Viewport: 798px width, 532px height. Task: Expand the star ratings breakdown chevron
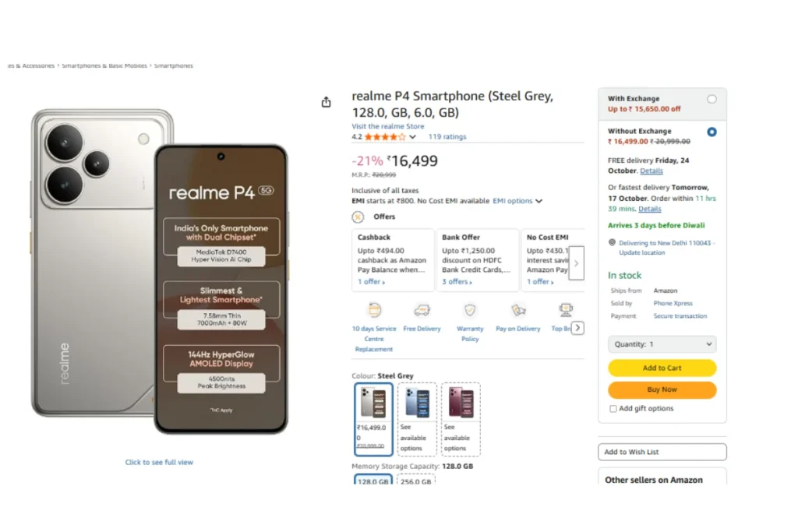413,137
